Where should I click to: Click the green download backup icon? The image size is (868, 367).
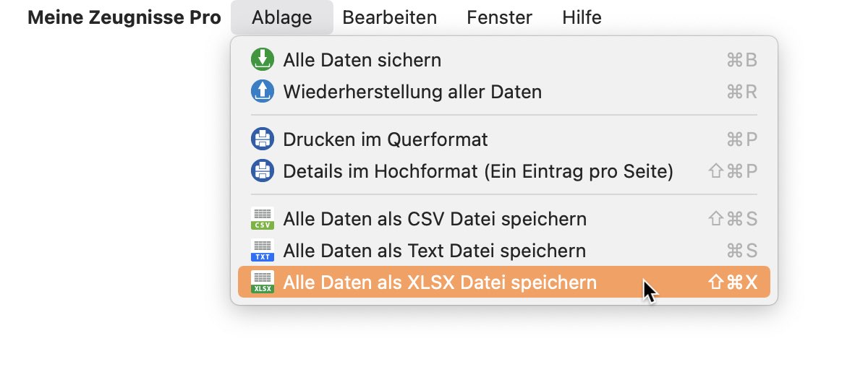click(262, 59)
